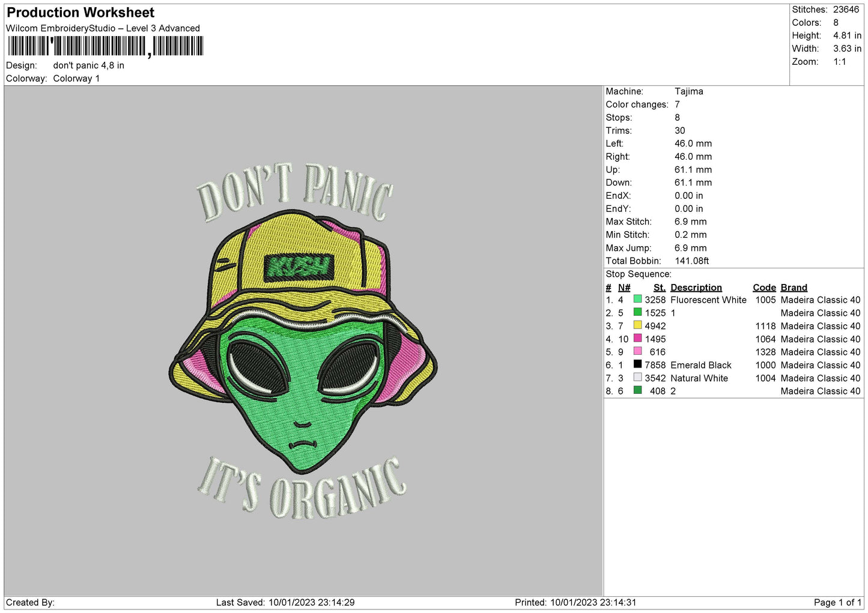The width and height of the screenshot is (868, 613).
Task: Click the Natural White color swatch
Action: click(x=637, y=378)
